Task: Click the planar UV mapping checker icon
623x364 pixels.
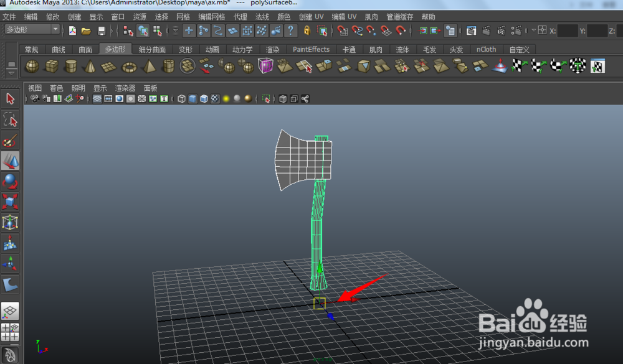Action: point(518,65)
